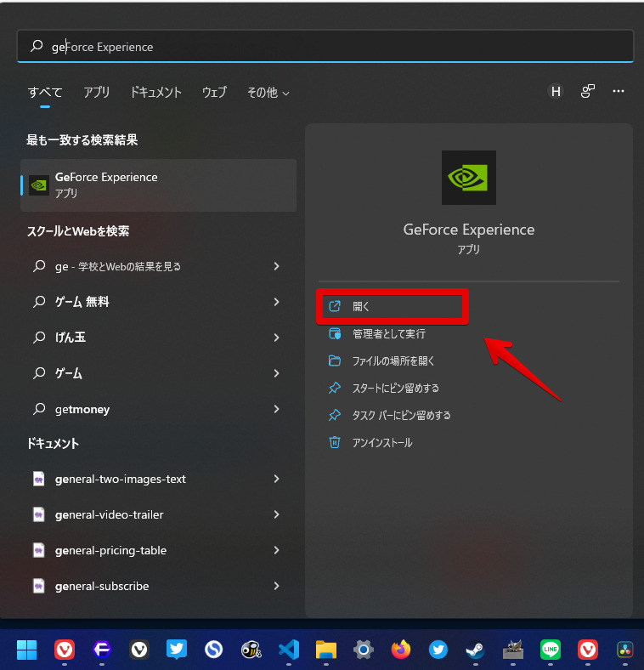This screenshot has width=644, height=670.
Task: Open the round Twitter icon on the taskbar
Action: pos(438,650)
